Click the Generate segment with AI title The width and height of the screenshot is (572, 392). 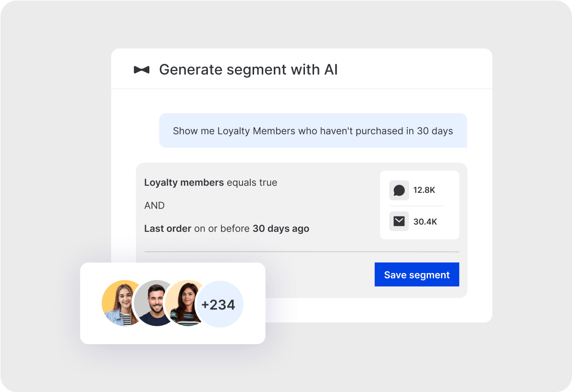(248, 70)
